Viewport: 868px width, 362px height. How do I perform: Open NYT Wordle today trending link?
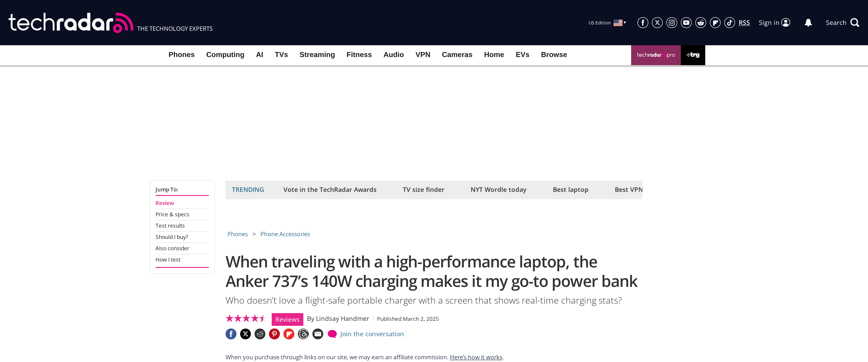498,190
